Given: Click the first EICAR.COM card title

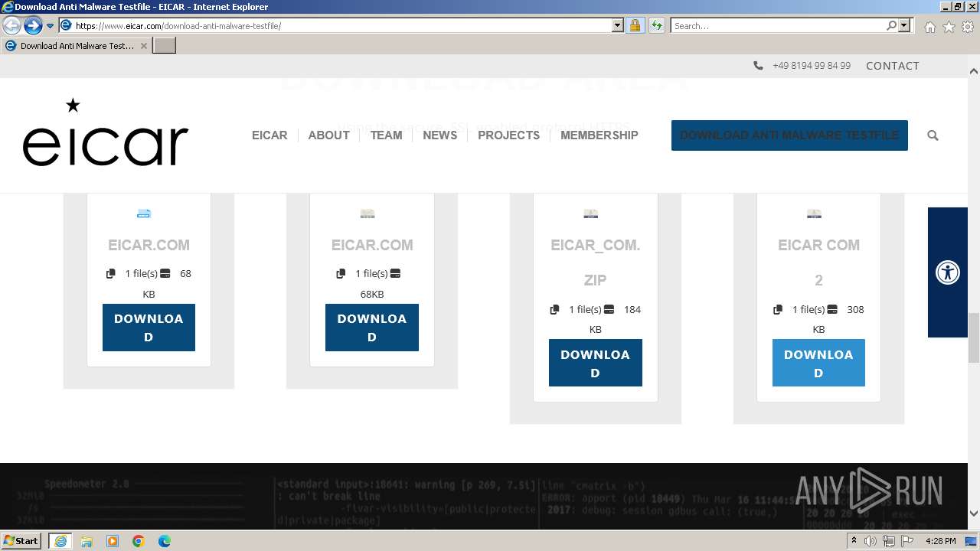Looking at the screenshot, I should click(x=149, y=245).
